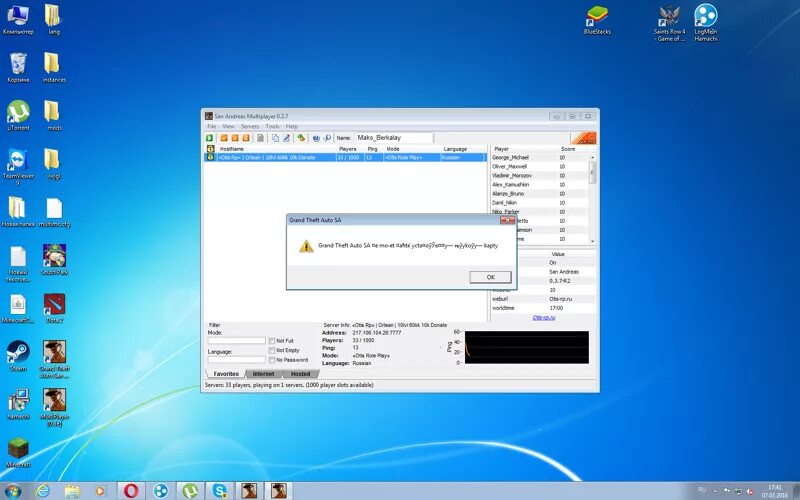Select player George_Michael in the list
800x500 pixels.
tap(539, 158)
